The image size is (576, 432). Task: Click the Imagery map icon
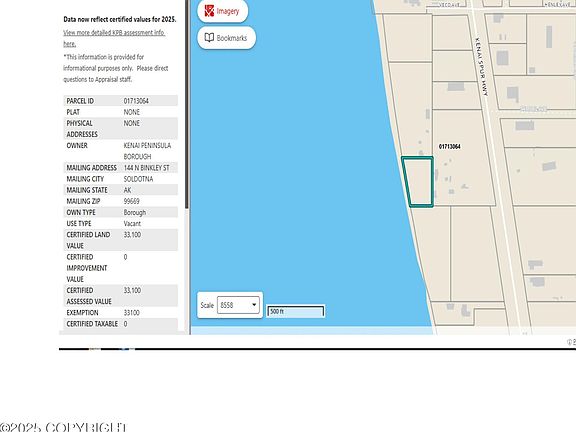coord(209,11)
